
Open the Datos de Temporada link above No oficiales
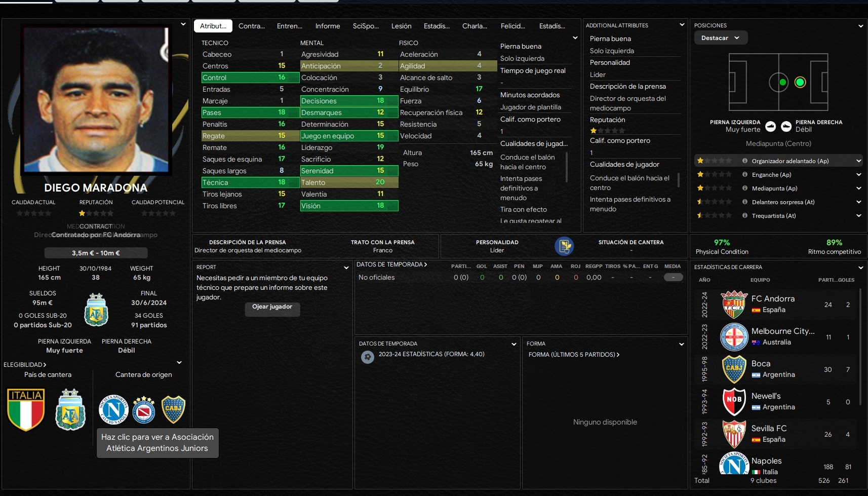pos(392,264)
